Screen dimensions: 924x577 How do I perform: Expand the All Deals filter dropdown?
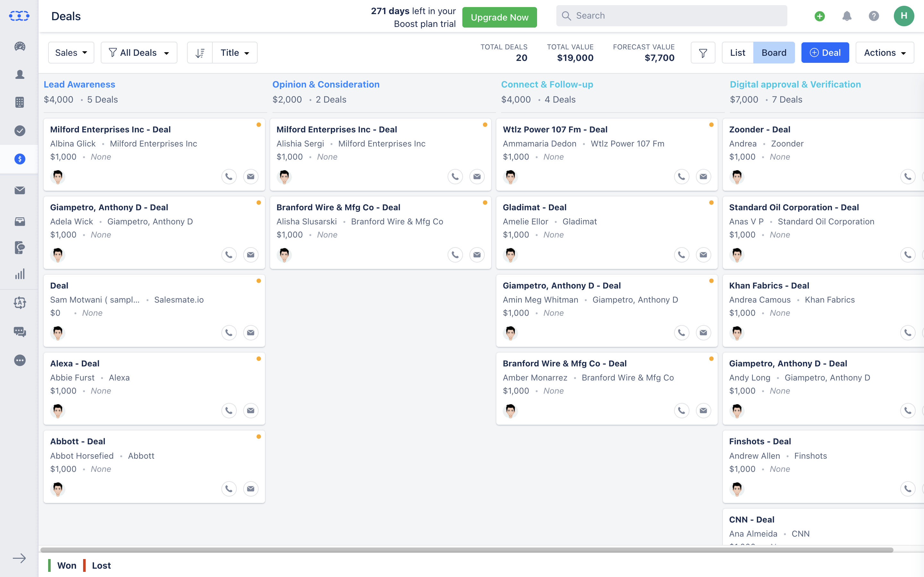pyautogui.click(x=139, y=53)
